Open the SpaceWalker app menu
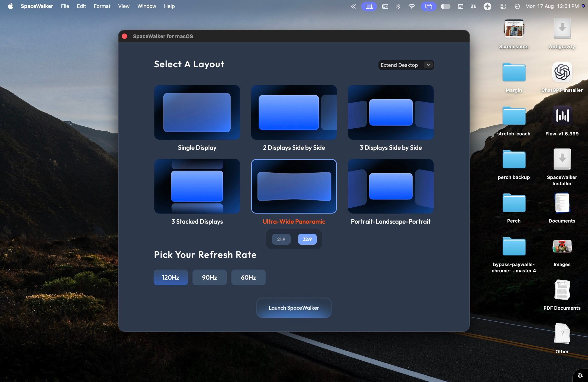 coord(37,6)
